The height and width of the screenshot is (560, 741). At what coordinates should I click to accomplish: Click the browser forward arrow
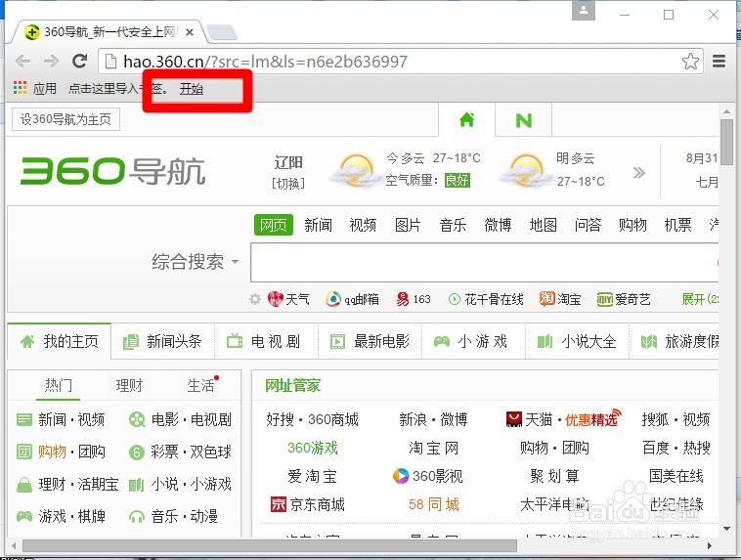pos(51,61)
